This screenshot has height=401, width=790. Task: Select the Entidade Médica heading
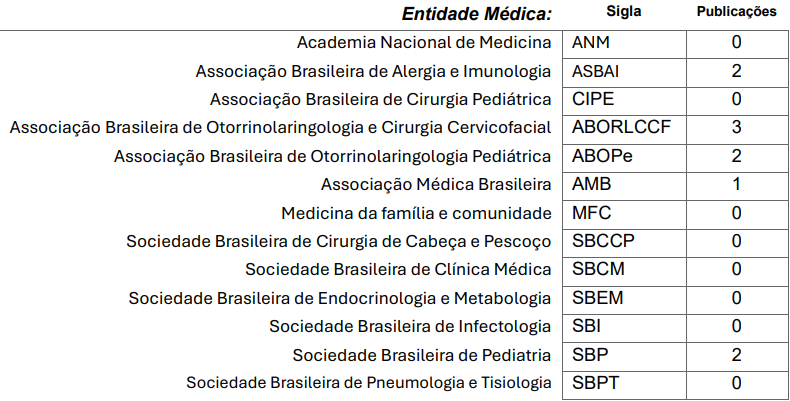[477, 14]
